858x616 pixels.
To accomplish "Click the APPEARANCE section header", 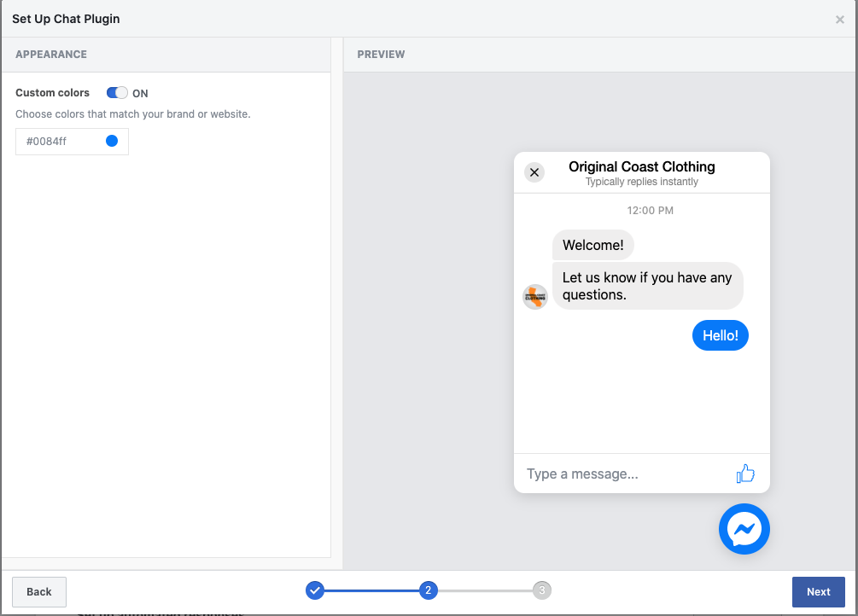I will point(51,54).
